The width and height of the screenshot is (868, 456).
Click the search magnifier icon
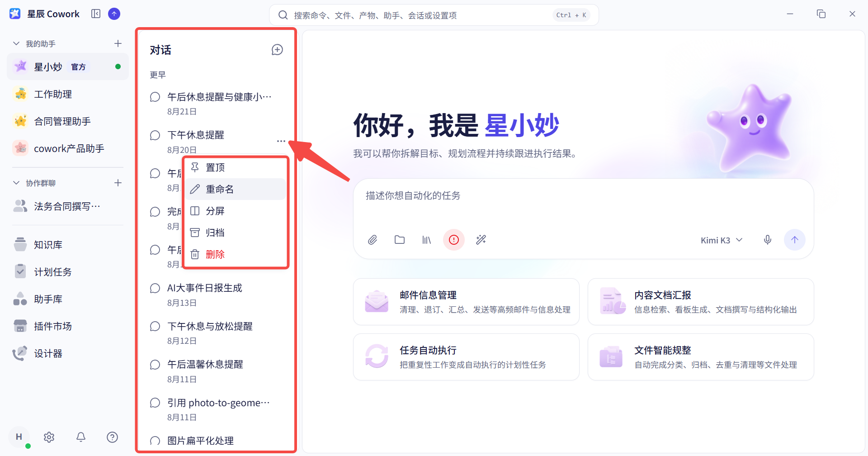pos(283,15)
